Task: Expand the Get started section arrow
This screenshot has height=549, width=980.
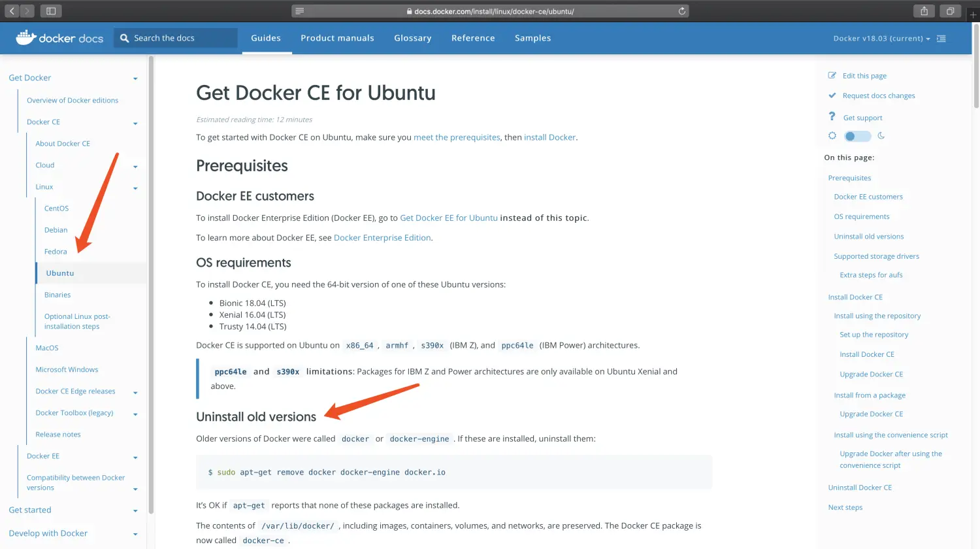Action: [x=135, y=511]
